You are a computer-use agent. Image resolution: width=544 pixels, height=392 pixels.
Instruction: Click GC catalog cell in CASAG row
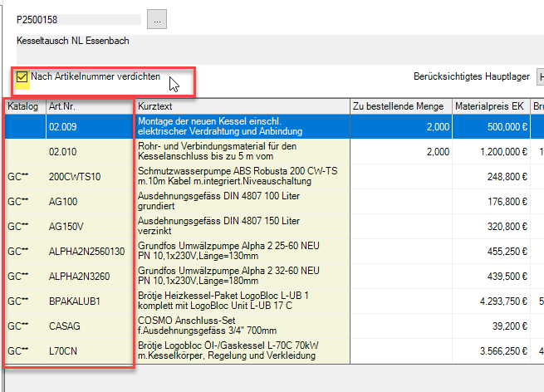point(25,326)
